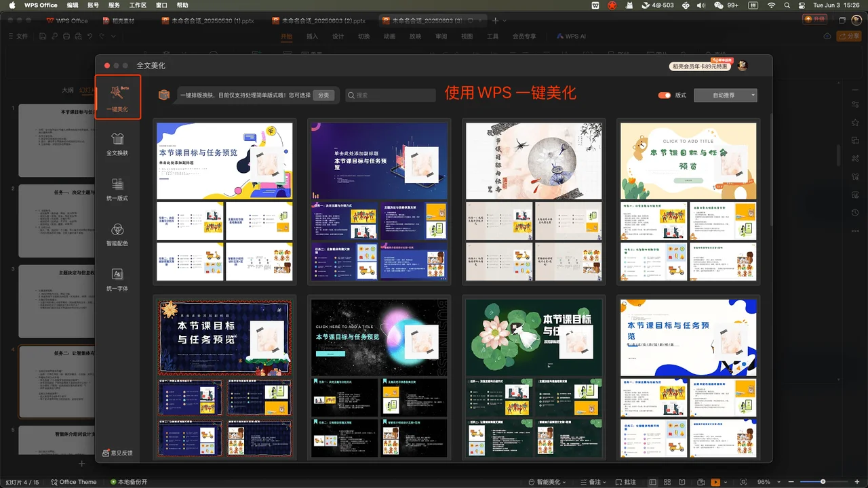Open the 文件 menu in the WPS toolbar
868x488 pixels.
pos(18,36)
